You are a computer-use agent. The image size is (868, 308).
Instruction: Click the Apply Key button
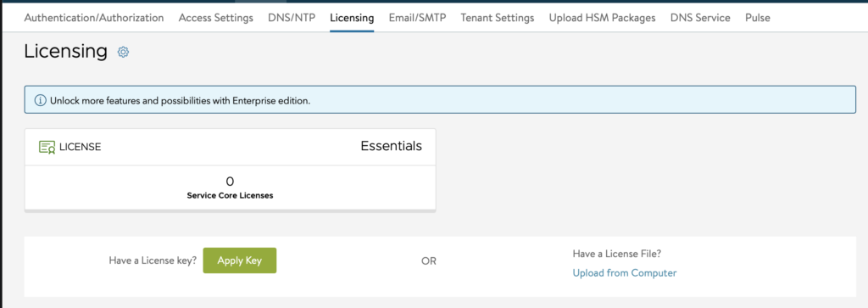pos(240,260)
